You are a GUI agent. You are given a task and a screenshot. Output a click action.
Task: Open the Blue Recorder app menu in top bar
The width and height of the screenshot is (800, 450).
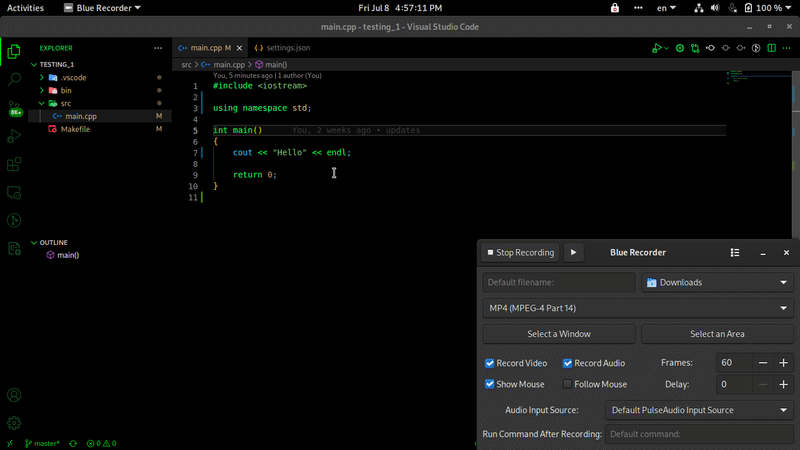coord(102,8)
